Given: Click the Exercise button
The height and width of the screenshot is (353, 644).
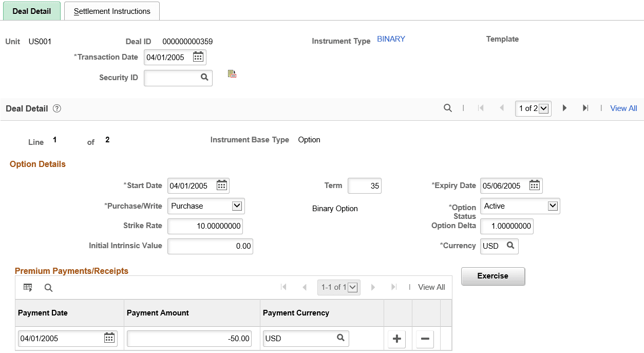Looking at the screenshot, I should click(493, 276).
